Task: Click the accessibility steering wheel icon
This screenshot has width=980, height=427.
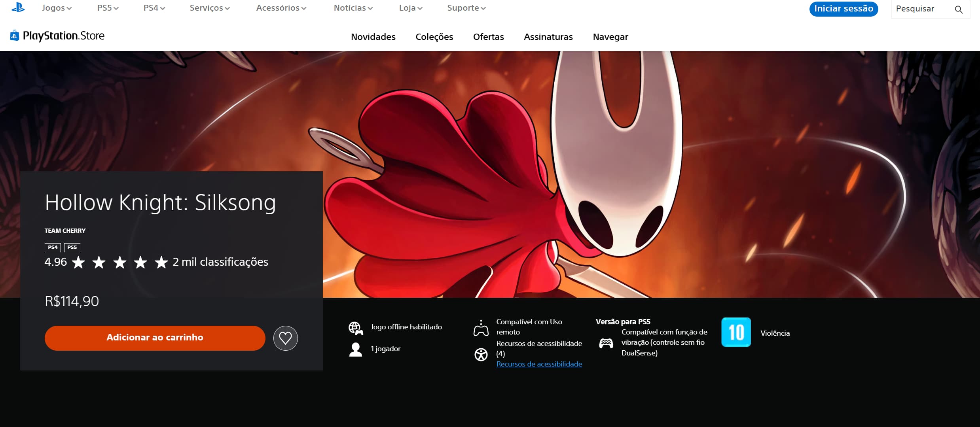Action: [x=481, y=355]
